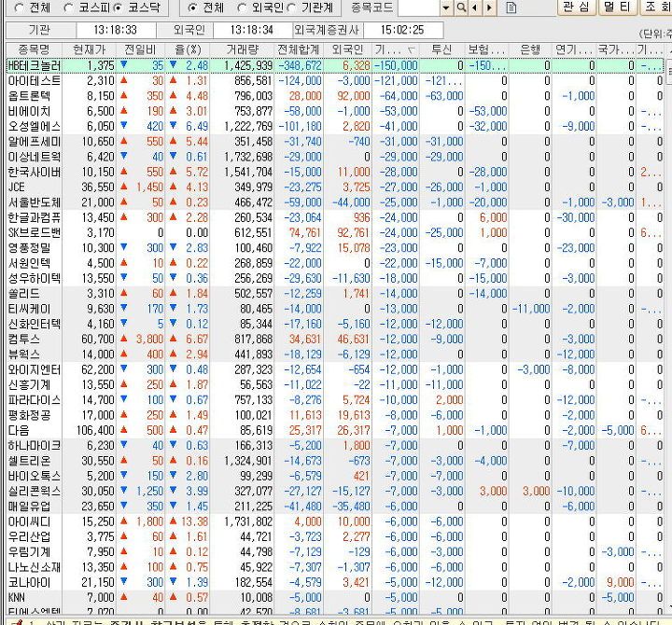
Task: Sort by the 율(%) column header
Action: click(188, 49)
